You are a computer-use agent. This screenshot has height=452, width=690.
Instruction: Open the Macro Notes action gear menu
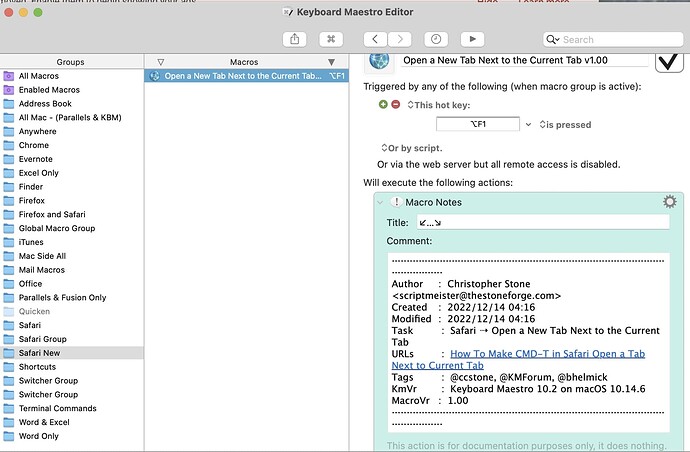point(670,202)
